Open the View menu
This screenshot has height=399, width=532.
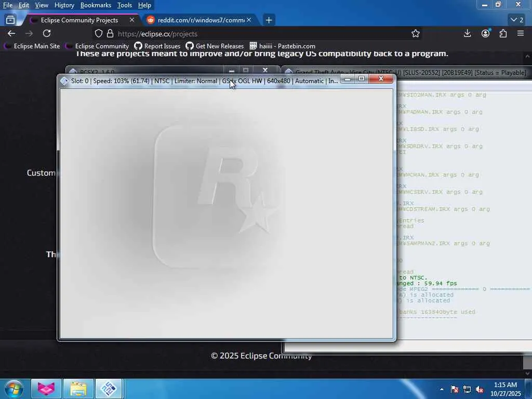click(42, 5)
